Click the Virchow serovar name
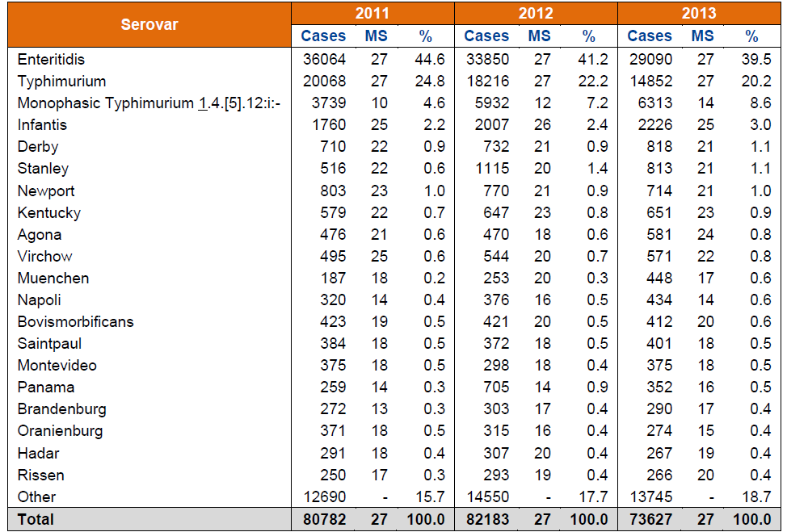The width and height of the screenshot is (787, 532). [44, 256]
